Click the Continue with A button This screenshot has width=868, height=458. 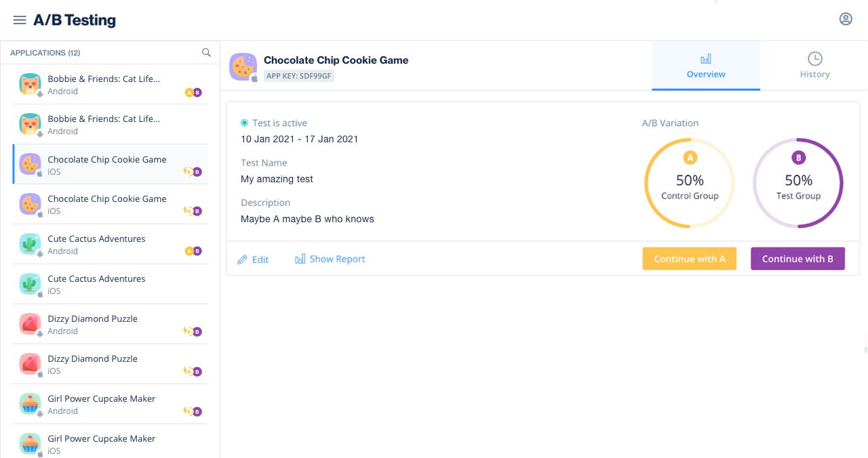(x=689, y=259)
